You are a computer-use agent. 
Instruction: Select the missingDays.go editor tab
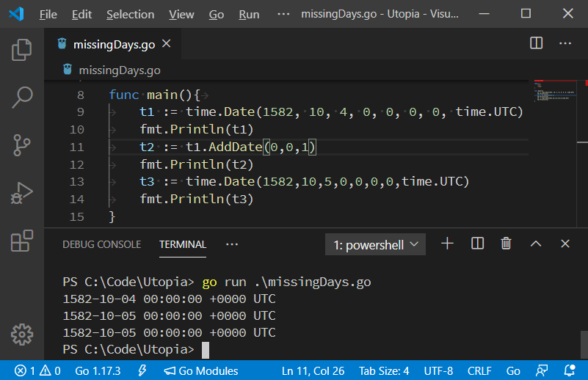(114, 44)
